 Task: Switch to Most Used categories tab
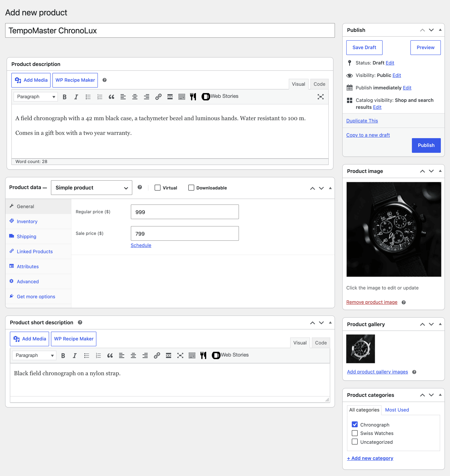(x=397, y=410)
